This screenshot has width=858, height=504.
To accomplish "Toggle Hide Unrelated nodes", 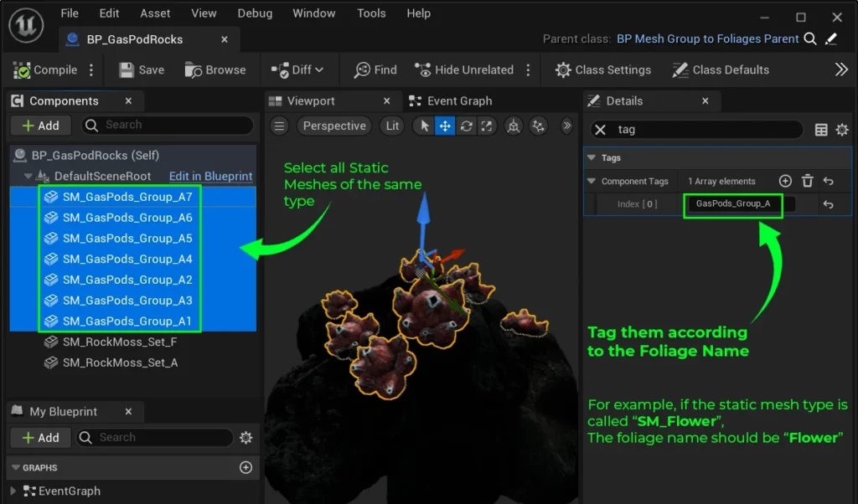I will pos(464,70).
